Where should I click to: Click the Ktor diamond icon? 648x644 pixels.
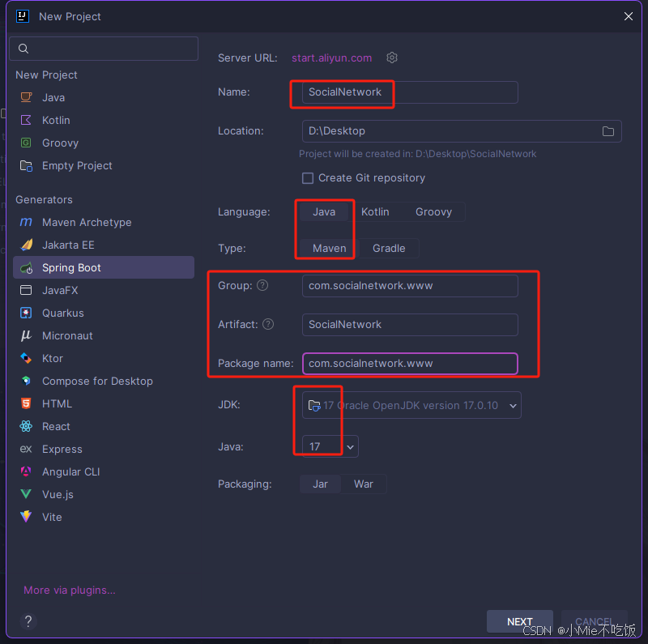point(26,358)
